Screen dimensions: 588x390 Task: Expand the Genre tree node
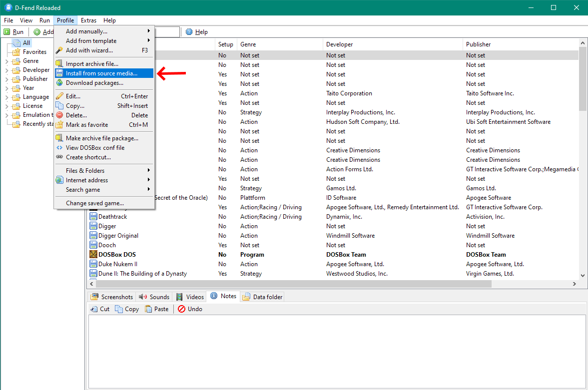tap(7, 61)
